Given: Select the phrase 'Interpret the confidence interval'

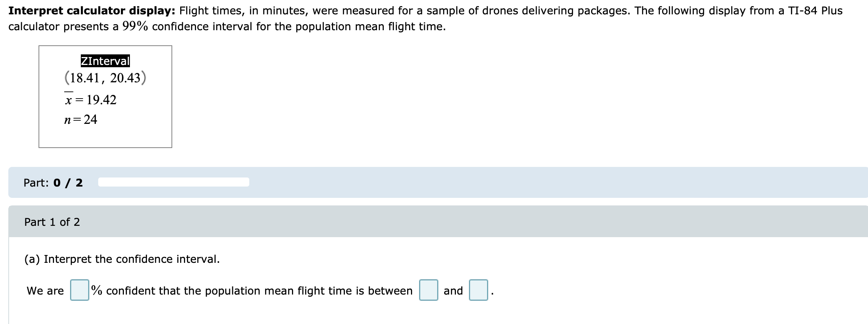Looking at the screenshot, I should 123,259.
